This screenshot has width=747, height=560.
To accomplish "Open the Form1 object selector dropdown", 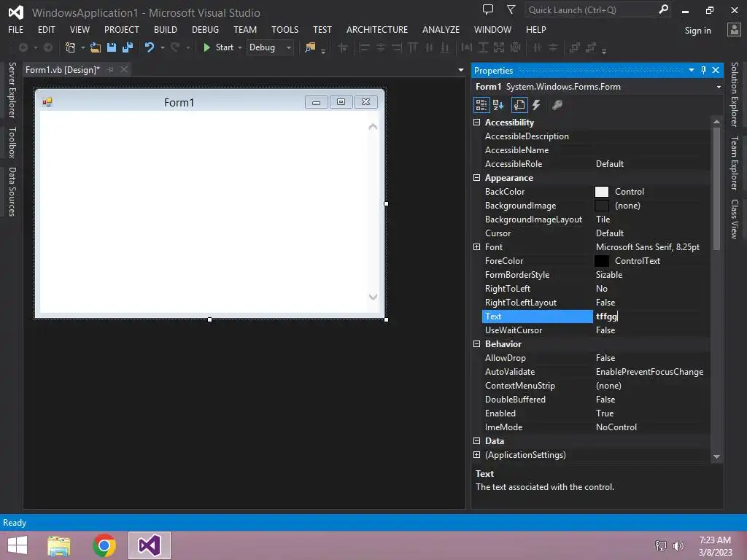I will click(x=719, y=87).
